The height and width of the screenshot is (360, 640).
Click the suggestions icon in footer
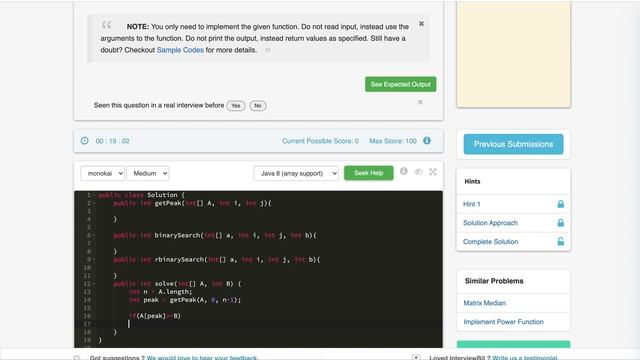[x=77, y=358]
